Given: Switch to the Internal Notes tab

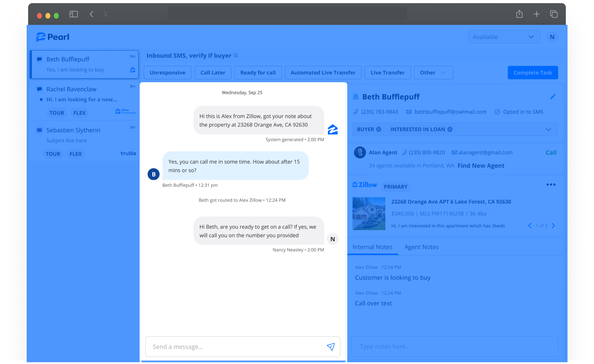Looking at the screenshot, I should click(x=372, y=247).
